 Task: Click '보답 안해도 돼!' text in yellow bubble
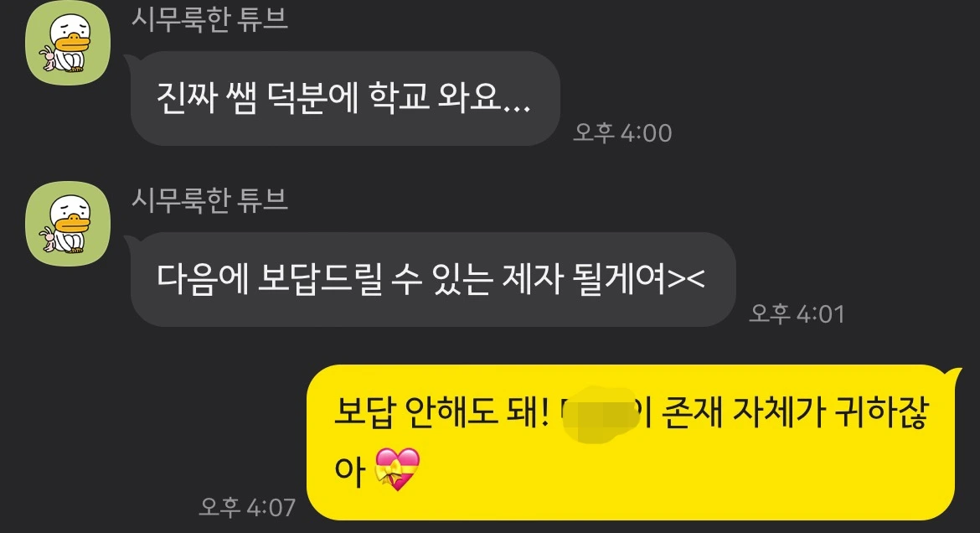click(441, 413)
